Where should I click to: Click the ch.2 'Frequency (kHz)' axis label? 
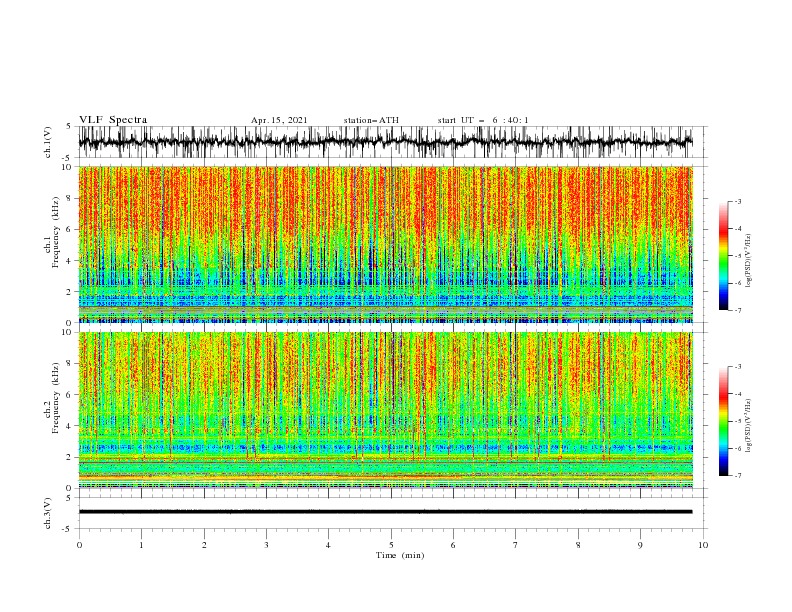56,397
